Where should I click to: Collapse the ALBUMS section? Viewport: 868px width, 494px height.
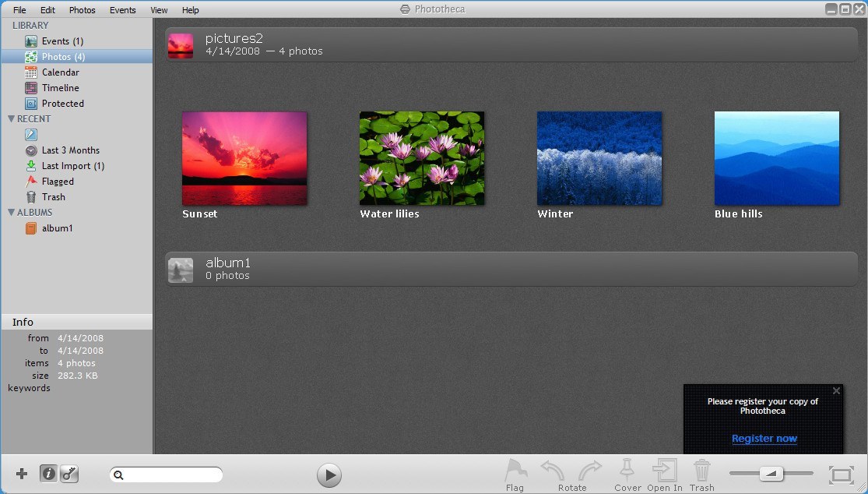tap(10, 212)
